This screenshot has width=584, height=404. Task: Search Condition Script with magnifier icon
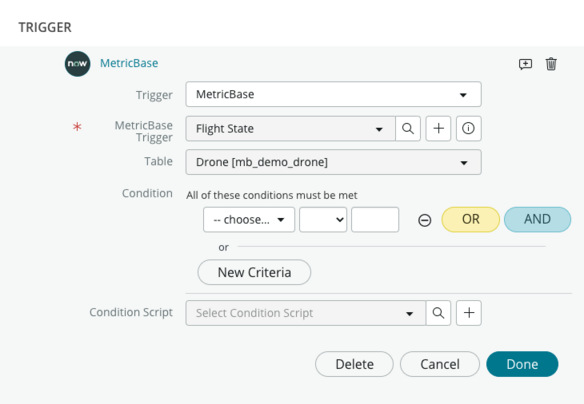pyautogui.click(x=438, y=313)
